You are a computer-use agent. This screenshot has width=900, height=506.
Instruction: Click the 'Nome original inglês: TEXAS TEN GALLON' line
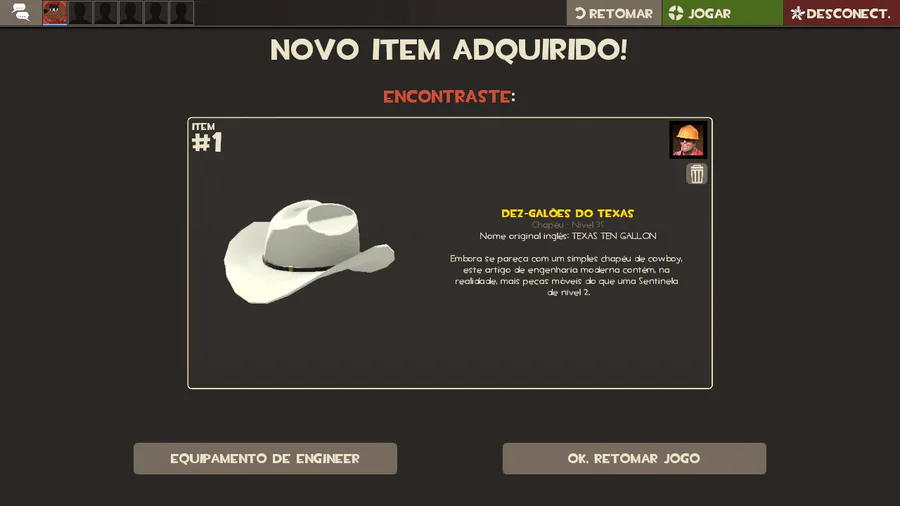(568, 236)
